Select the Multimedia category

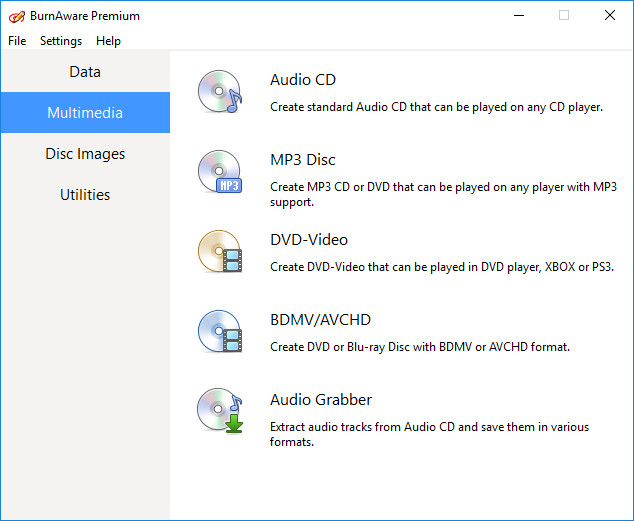click(85, 112)
